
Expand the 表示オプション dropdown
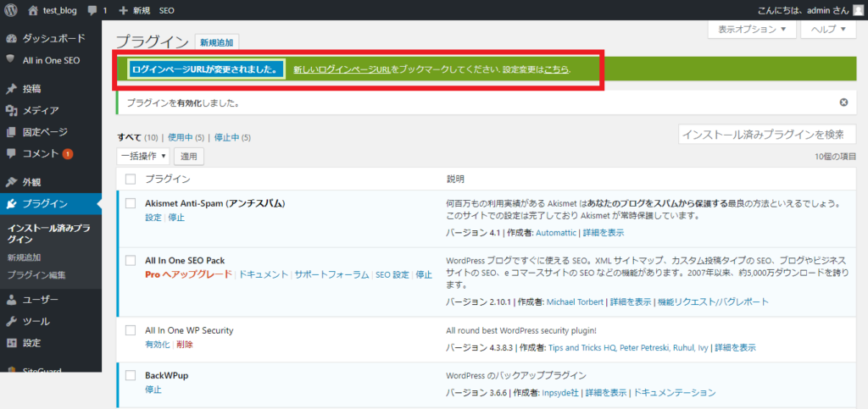752,29
